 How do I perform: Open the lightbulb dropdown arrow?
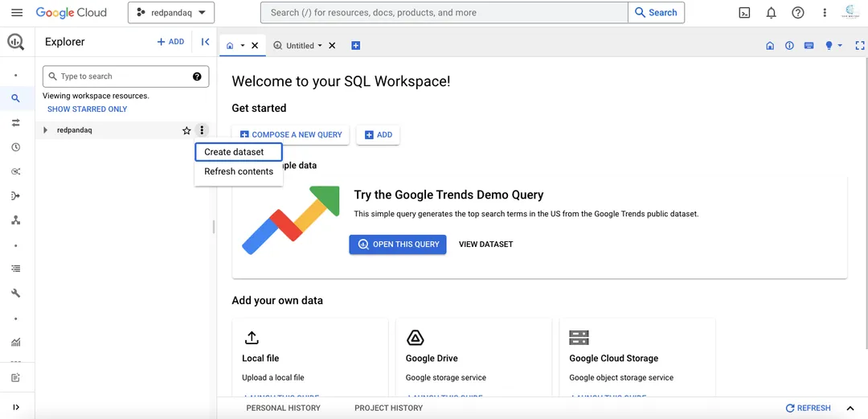(x=840, y=46)
